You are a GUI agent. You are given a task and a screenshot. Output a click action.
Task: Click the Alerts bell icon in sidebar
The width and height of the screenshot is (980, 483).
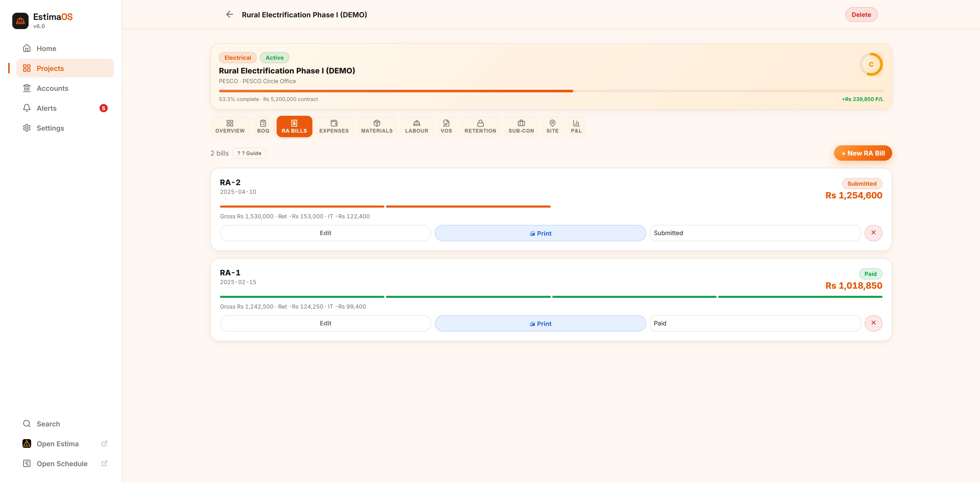click(27, 108)
